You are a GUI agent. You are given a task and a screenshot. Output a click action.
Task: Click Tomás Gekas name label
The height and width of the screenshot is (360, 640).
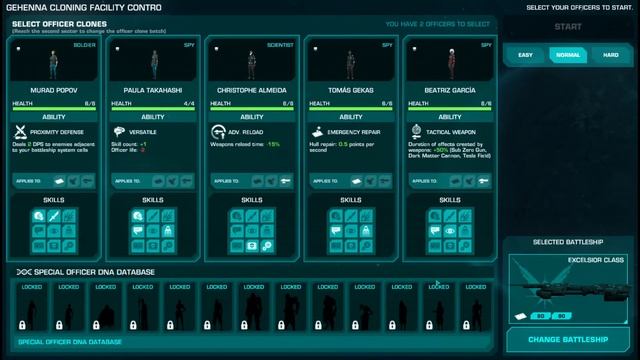tap(351, 90)
